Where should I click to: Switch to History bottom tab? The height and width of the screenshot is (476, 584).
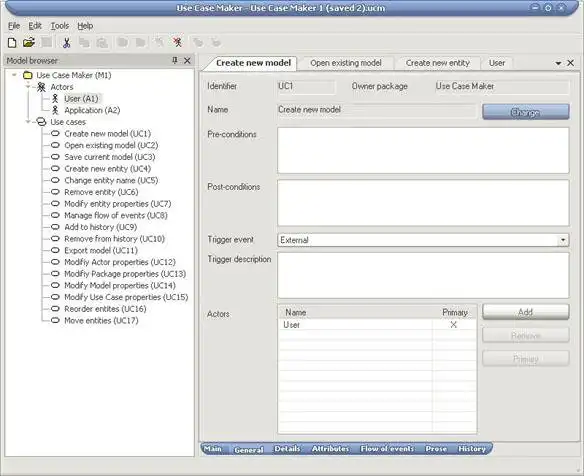coord(472,449)
